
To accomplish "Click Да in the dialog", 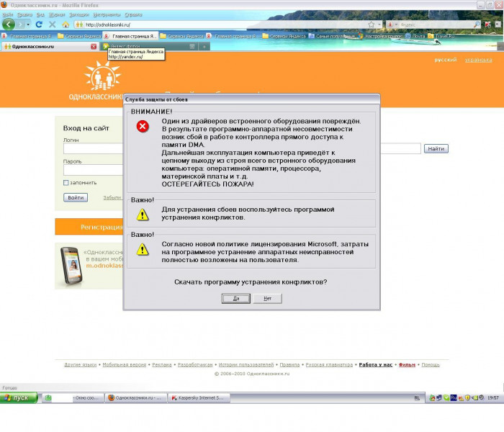I will coord(236,299).
